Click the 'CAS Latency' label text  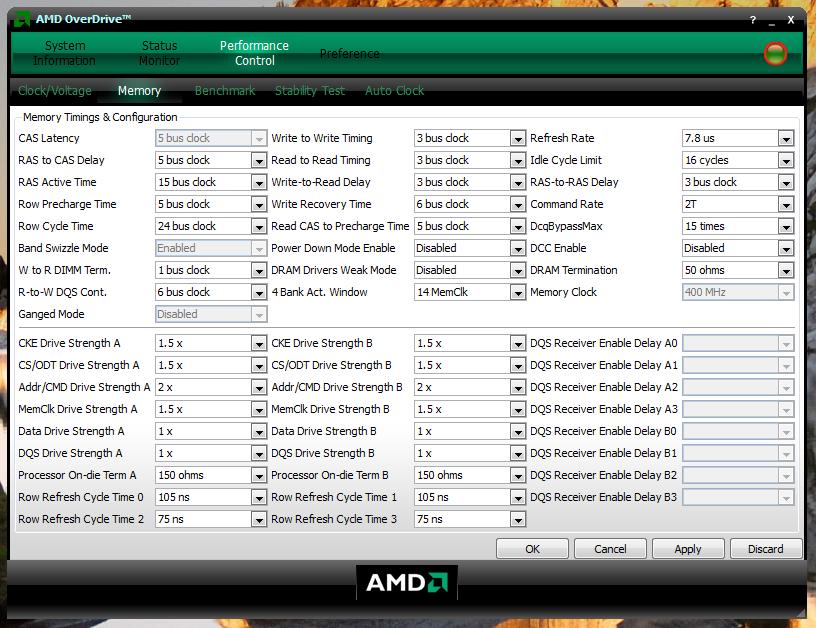click(x=48, y=138)
